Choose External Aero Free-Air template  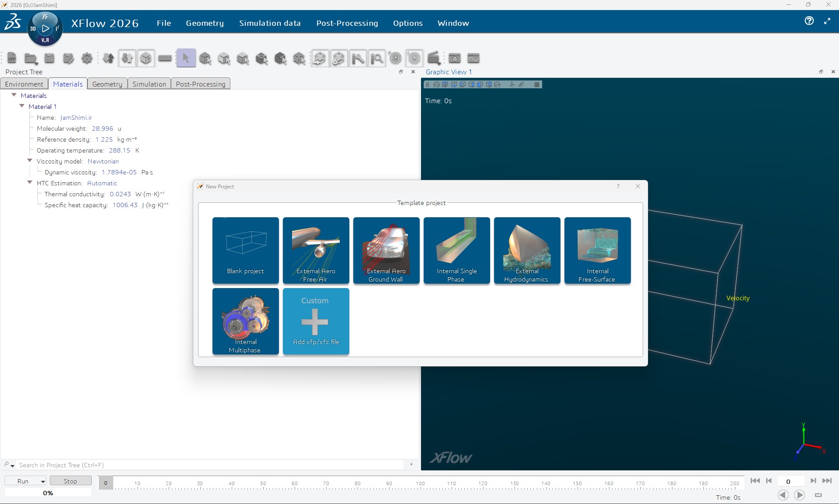tap(316, 250)
